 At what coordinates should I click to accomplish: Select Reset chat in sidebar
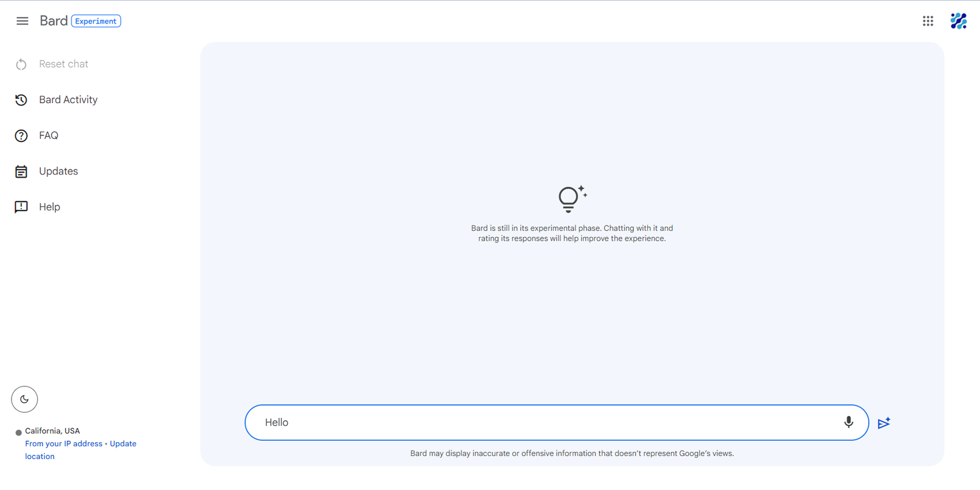click(x=64, y=64)
